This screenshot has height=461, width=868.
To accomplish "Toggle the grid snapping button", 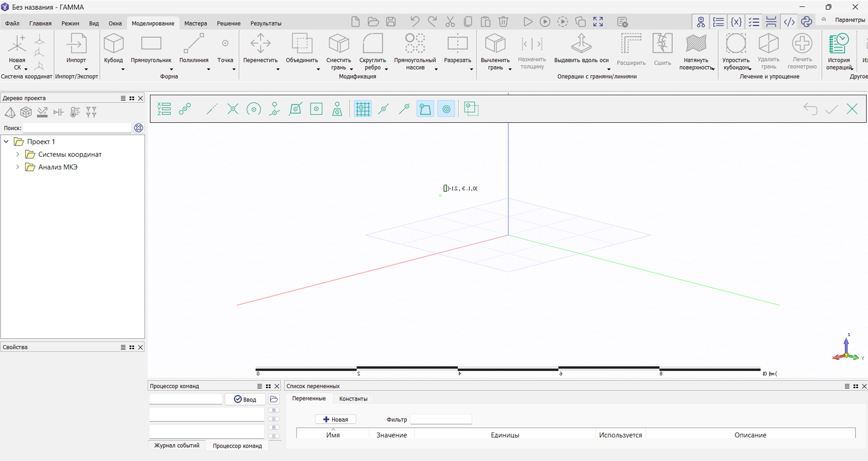I will (362, 109).
